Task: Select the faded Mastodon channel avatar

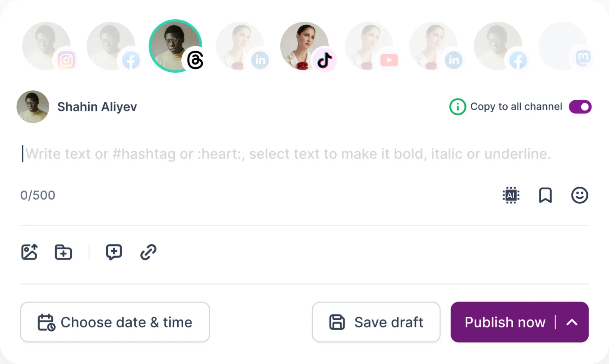Action: (x=563, y=46)
